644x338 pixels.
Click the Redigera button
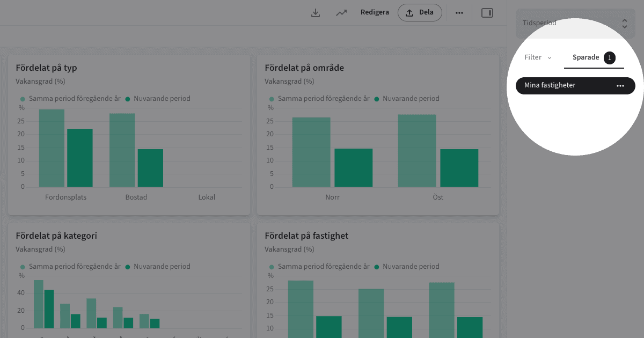(x=375, y=12)
